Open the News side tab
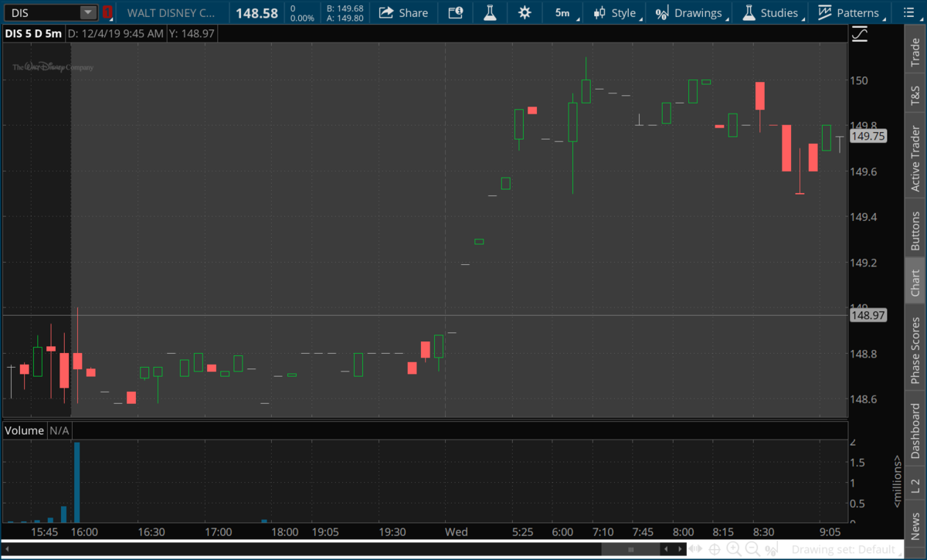Screen dimensions: 927x560 (915, 523)
